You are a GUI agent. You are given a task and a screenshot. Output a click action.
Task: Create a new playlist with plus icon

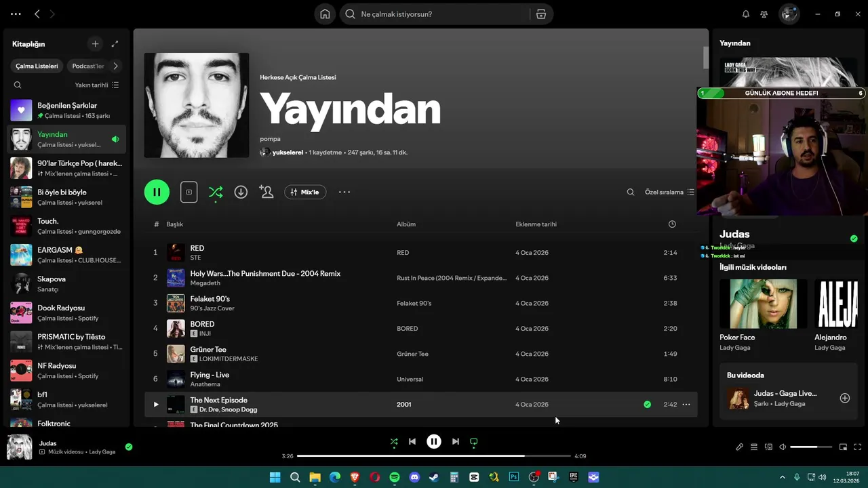(x=95, y=44)
